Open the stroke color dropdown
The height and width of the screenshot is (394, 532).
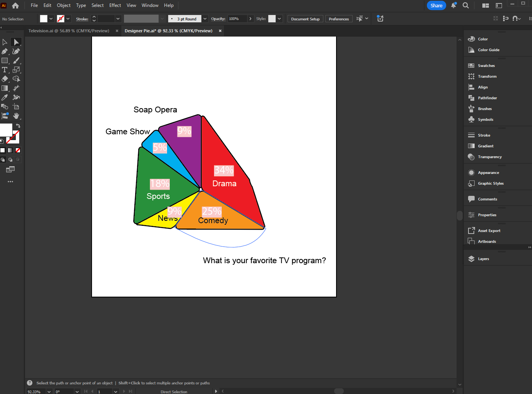(68, 18)
